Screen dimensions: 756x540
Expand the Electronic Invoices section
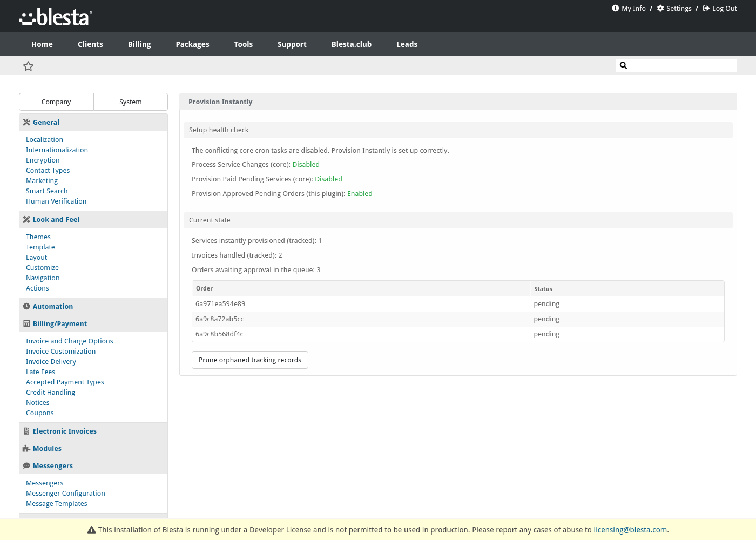(x=93, y=431)
